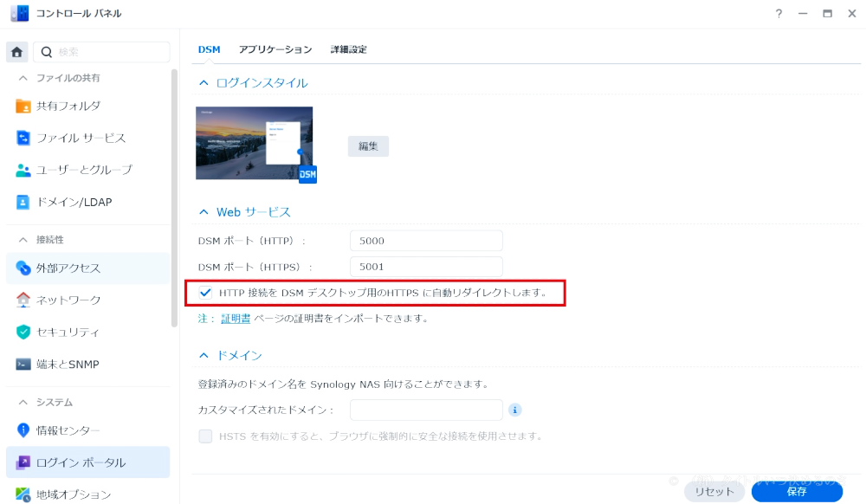Open ファイル サービス via its blue icon
The width and height of the screenshot is (866, 504).
pyautogui.click(x=23, y=138)
